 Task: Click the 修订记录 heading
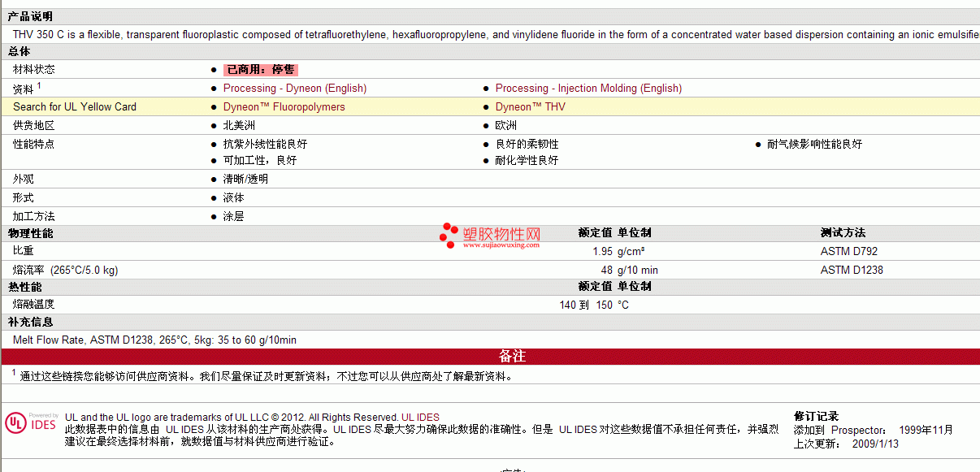(x=816, y=417)
